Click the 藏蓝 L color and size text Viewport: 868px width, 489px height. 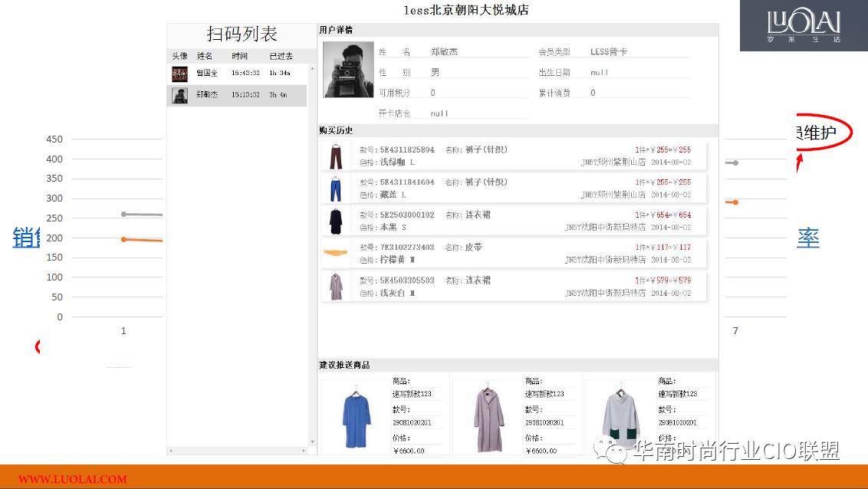coord(393,195)
